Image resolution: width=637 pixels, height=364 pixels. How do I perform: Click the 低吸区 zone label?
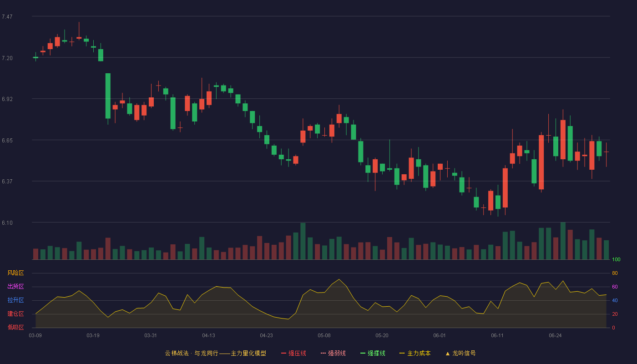click(15, 327)
